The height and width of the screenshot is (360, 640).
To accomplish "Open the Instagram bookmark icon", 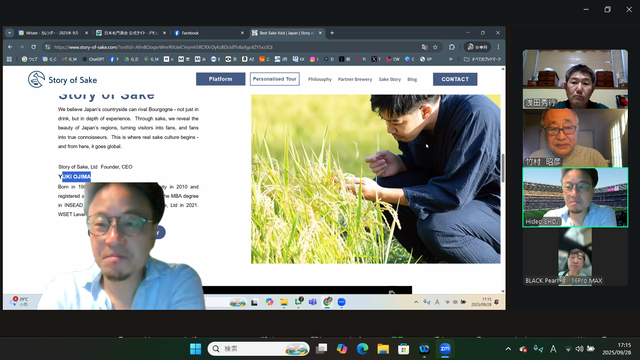I will 314,59.
